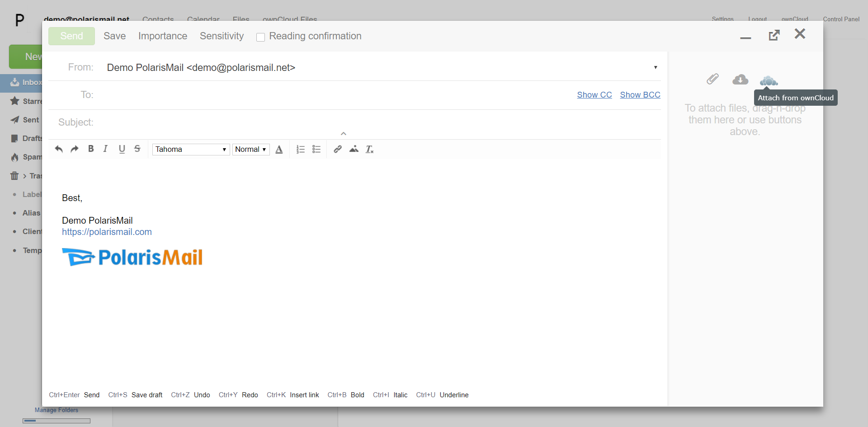Open the polarismail.com signature link
868x427 pixels.
(107, 232)
